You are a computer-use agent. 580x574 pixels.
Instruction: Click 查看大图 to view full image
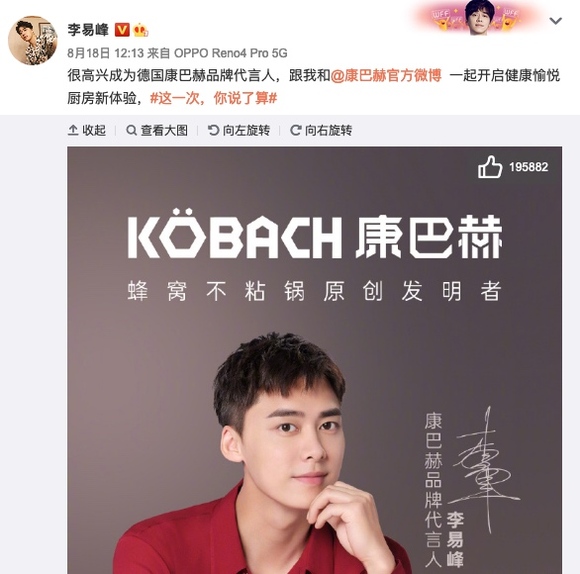click(157, 130)
